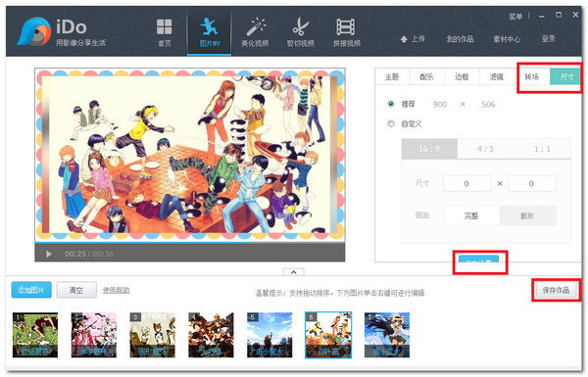The width and height of the screenshot is (588, 377).
Task: Click 登录 to sign in
Action: (x=548, y=38)
